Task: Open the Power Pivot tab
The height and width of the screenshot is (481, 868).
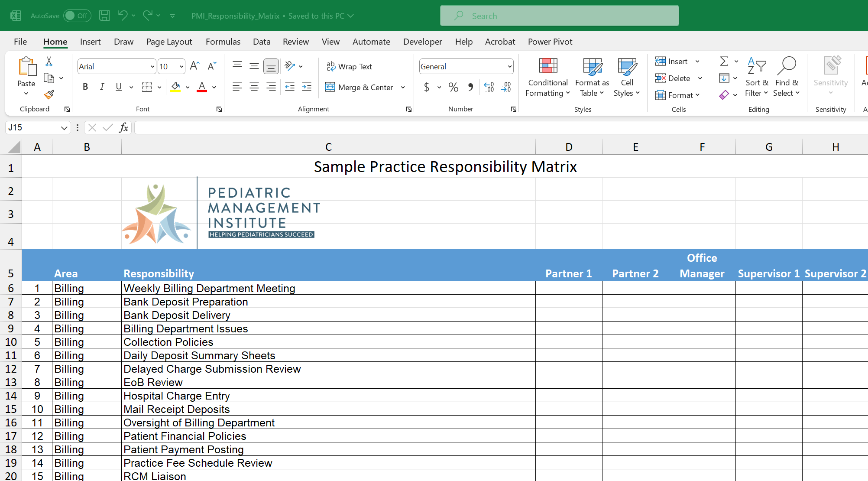Action: 550,42
